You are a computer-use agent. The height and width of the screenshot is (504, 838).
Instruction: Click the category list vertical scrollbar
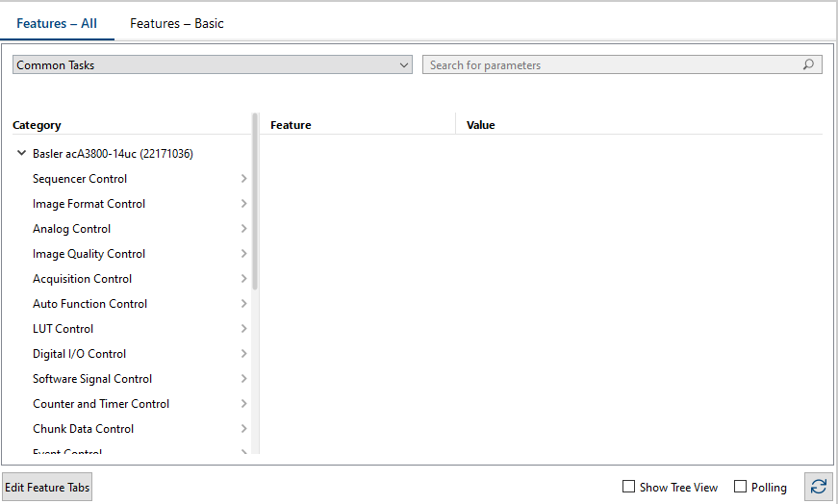click(255, 202)
